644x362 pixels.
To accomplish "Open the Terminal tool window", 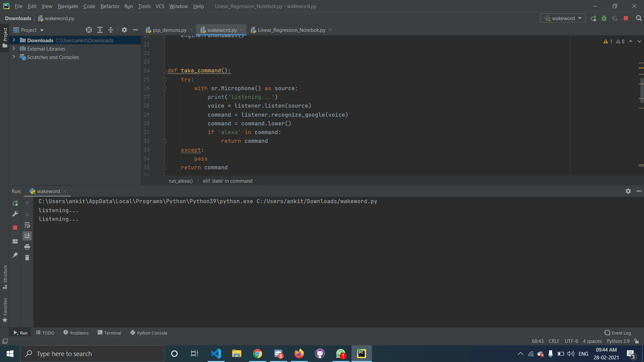I will click(x=110, y=333).
